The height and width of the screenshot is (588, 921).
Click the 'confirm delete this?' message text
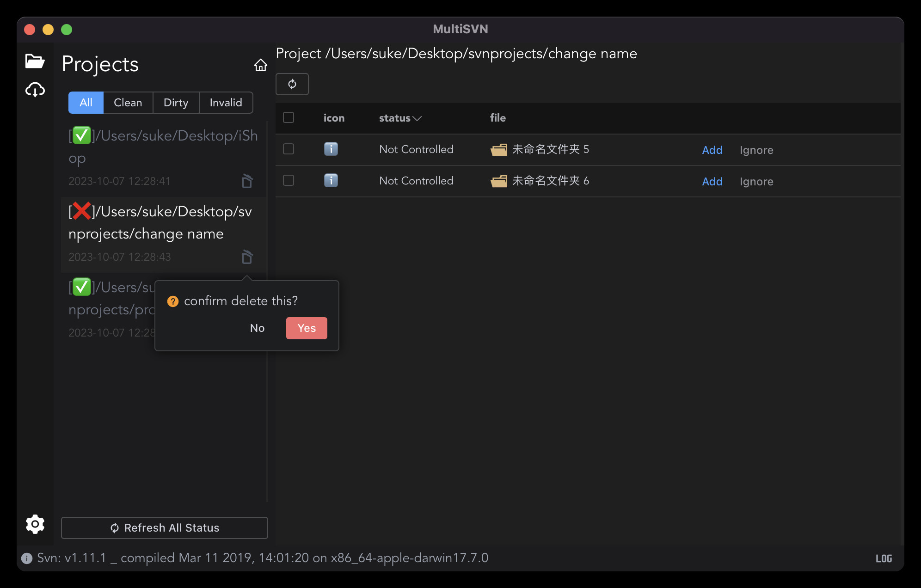point(241,301)
